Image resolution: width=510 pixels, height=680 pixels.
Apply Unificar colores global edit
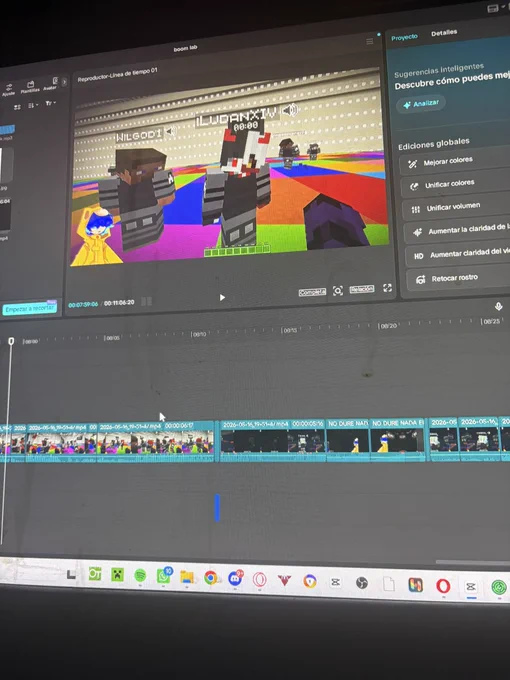click(x=455, y=184)
